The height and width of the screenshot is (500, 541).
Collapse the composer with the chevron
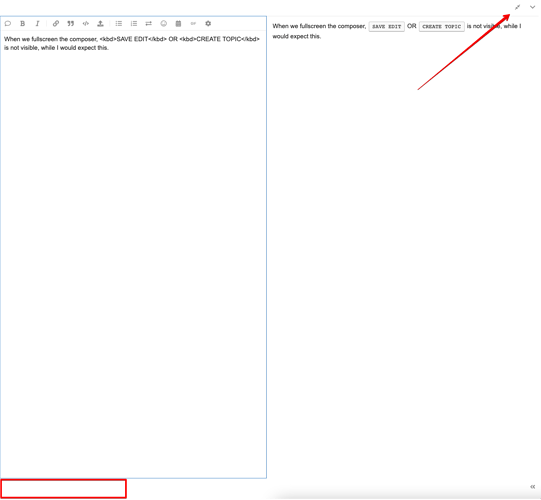point(532,7)
